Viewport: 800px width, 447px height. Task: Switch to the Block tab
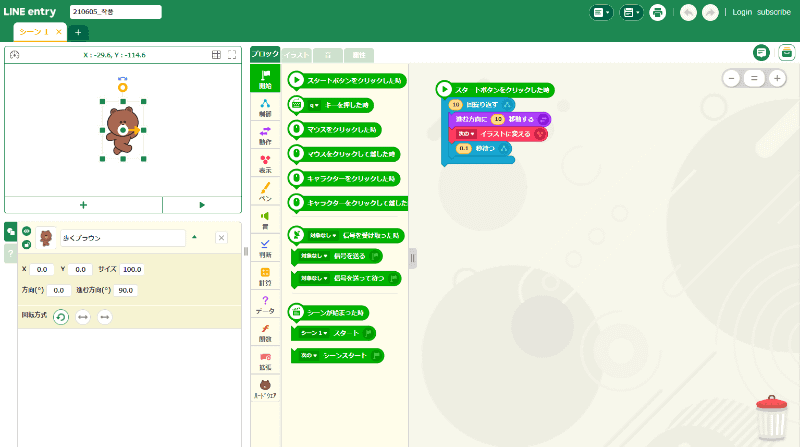click(265, 54)
